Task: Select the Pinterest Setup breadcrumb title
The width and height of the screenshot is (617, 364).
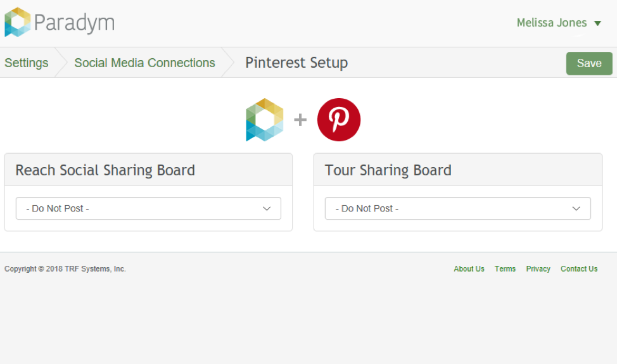Action: 296,63
